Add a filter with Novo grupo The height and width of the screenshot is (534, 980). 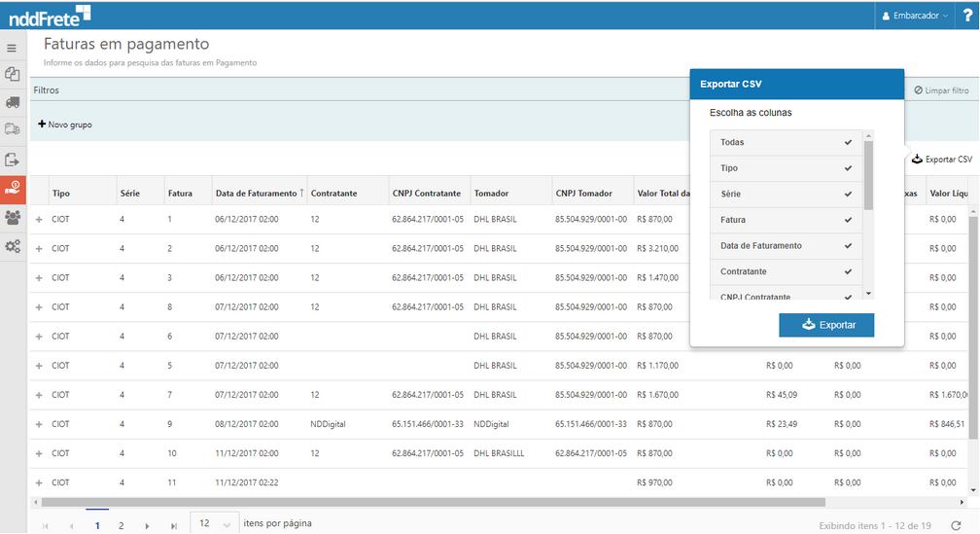click(x=65, y=125)
